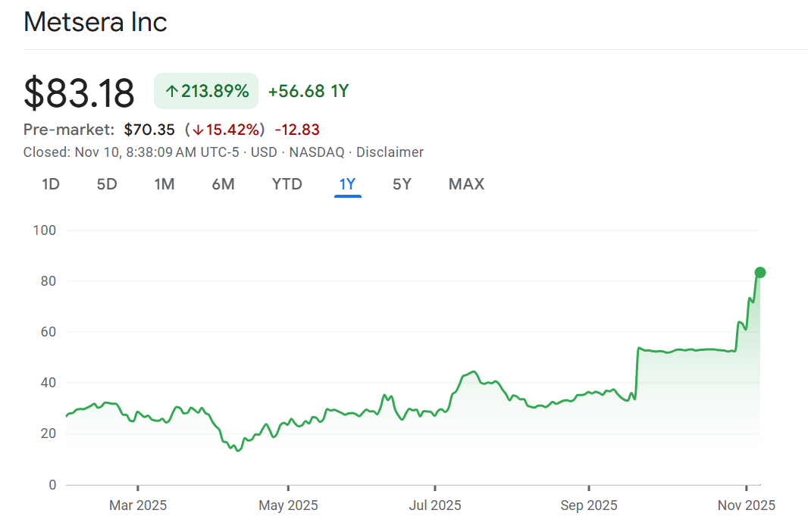
Task: Select the YTD range tab
Action: coord(287,184)
